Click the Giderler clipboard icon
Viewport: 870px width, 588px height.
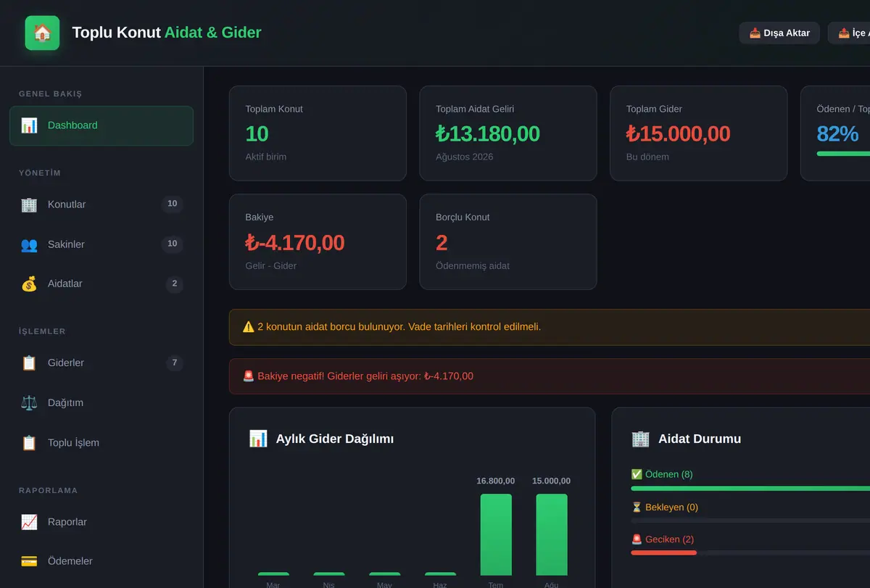[29, 363]
